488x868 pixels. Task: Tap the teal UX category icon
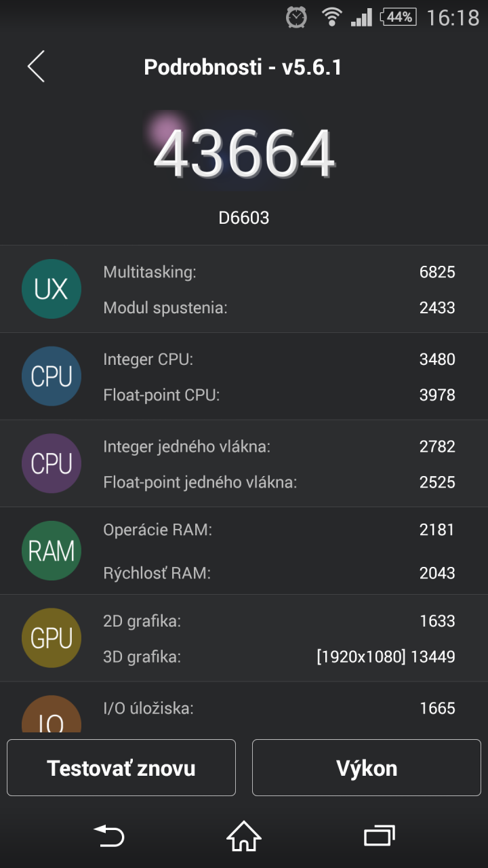click(52, 290)
